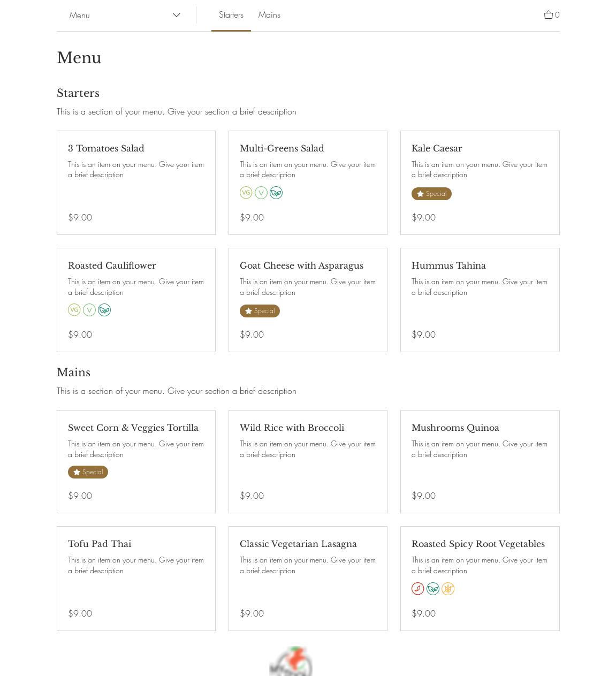Click the V icon on Roasted Cauliflower

(89, 310)
